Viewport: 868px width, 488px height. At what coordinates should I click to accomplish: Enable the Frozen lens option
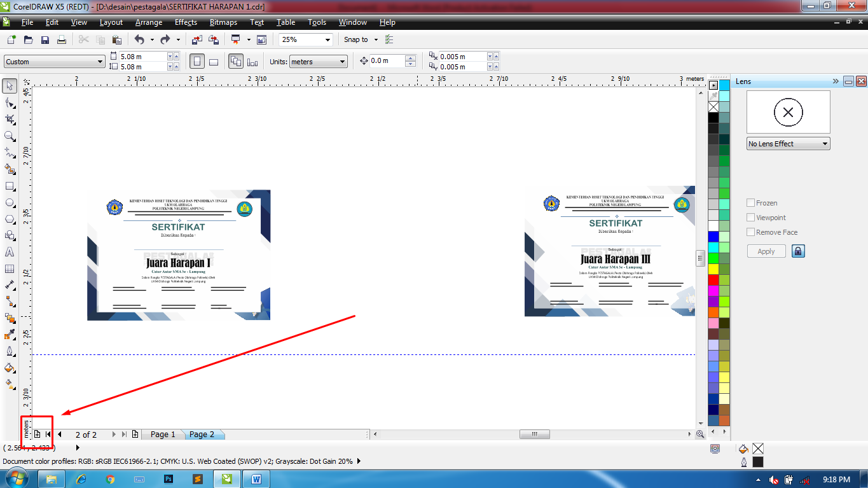click(x=750, y=202)
